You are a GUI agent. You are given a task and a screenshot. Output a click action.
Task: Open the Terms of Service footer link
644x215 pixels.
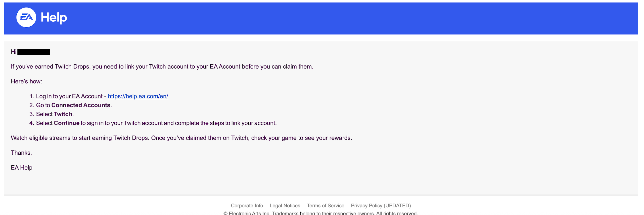[x=325, y=206]
